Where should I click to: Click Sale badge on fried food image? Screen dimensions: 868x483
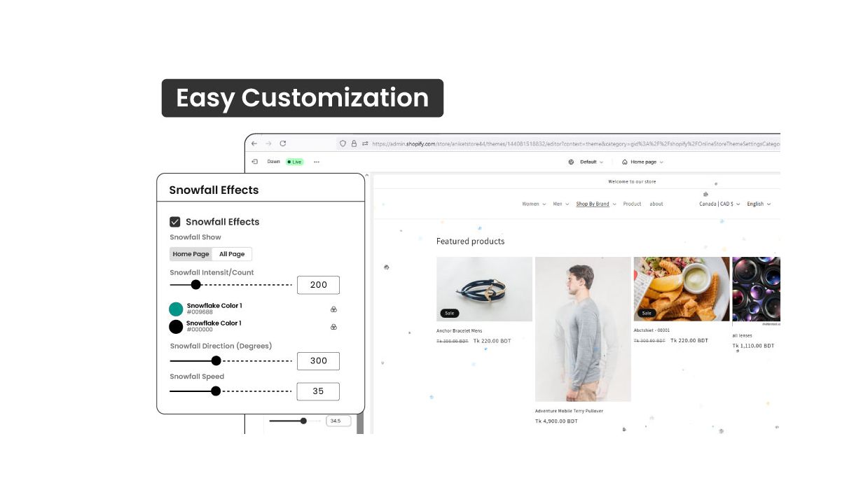pos(647,313)
